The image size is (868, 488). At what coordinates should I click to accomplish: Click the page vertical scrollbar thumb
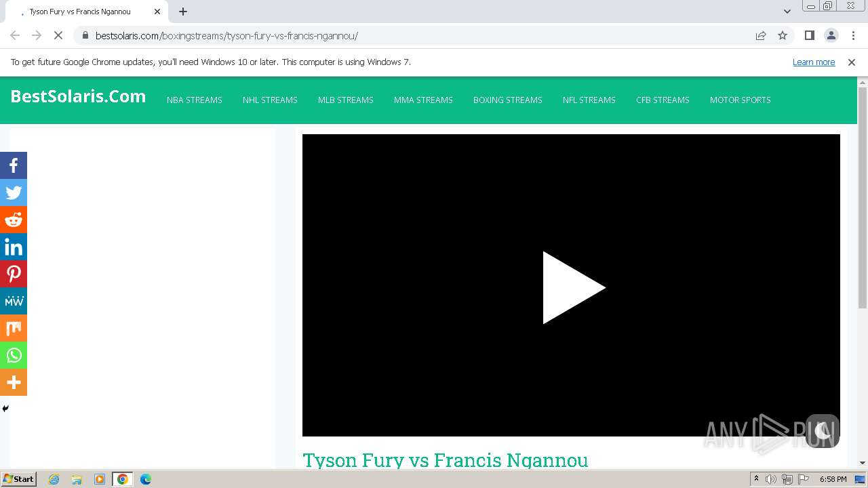tap(863, 198)
